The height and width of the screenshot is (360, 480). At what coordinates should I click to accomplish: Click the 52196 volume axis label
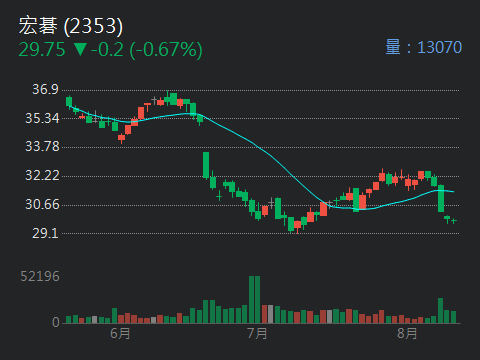pos(40,276)
